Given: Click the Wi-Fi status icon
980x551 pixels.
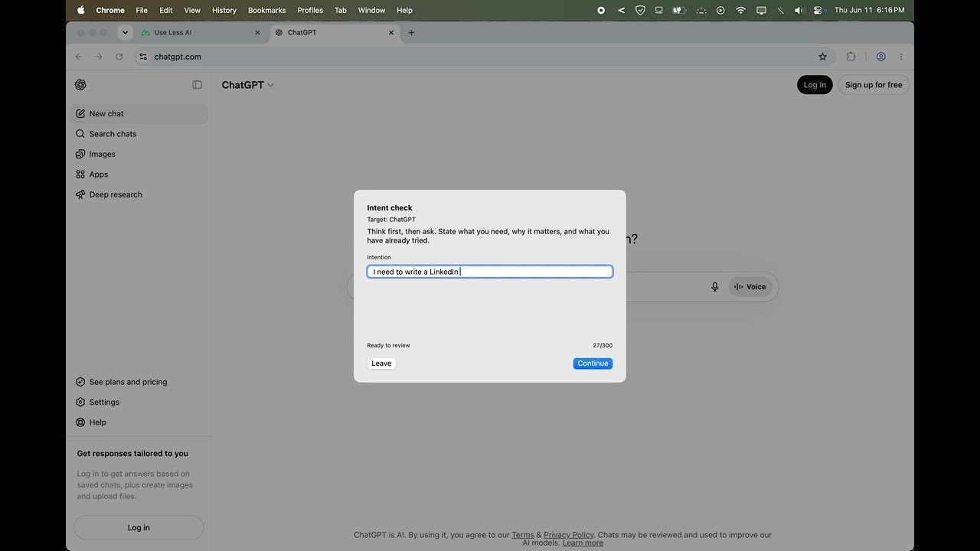Looking at the screenshot, I should (740, 10).
